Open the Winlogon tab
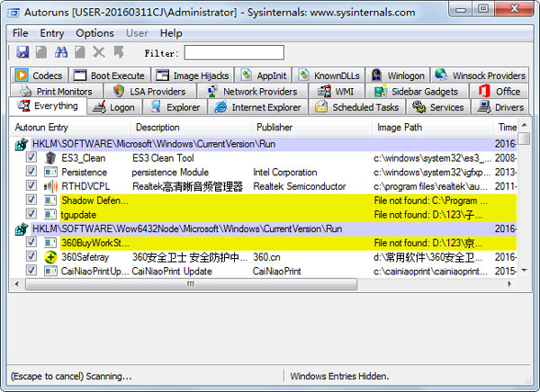 pyautogui.click(x=398, y=76)
